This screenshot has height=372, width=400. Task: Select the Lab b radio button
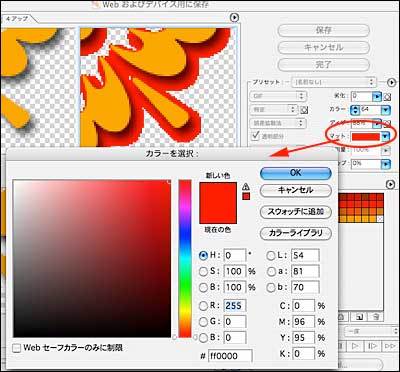pyautogui.click(x=271, y=287)
